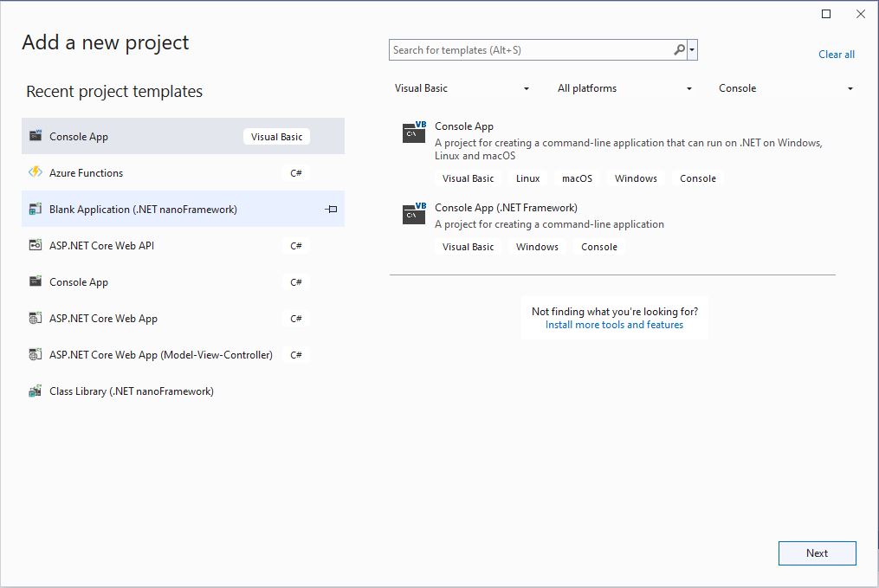Click the ASP.NET Core Web API icon

(x=36, y=246)
